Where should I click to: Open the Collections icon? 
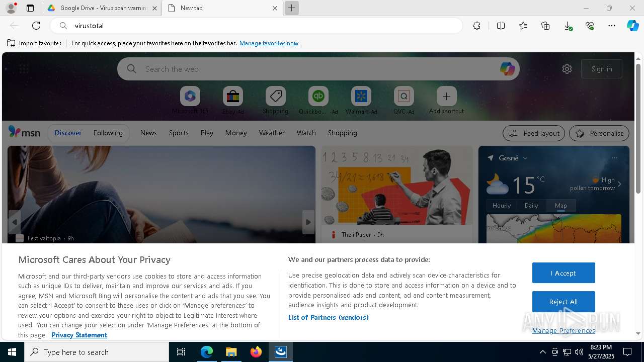(545, 26)
